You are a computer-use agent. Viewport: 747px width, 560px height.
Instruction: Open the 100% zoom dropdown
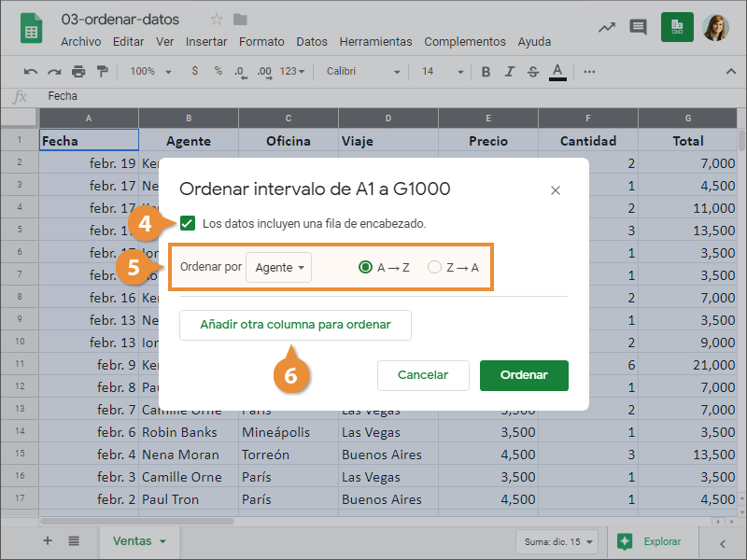148,71
